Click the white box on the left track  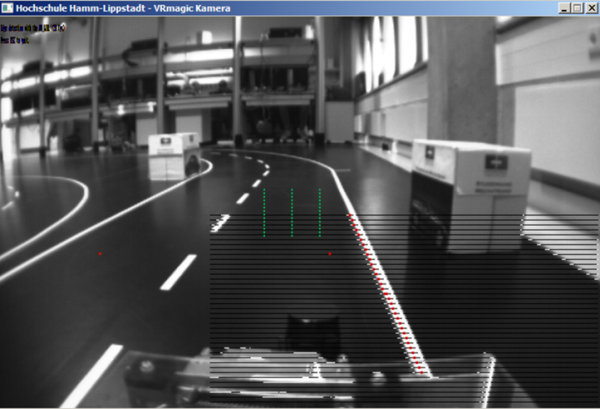tap(174, 155)
